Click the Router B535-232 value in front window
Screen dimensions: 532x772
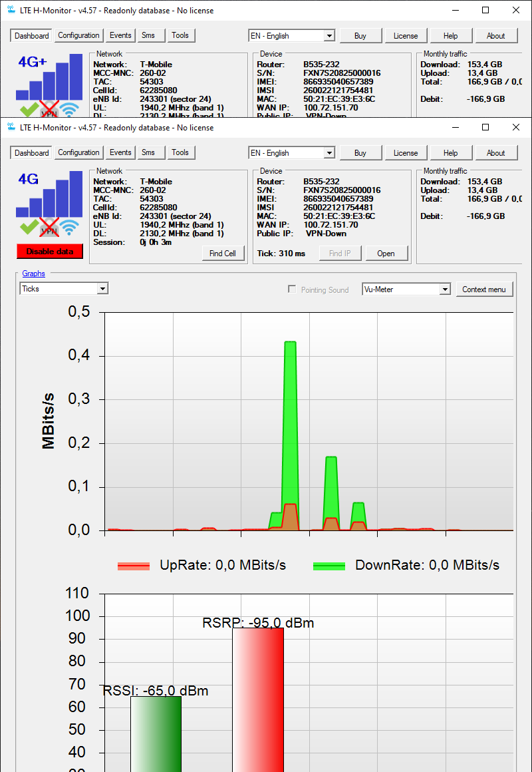[x=321, y=182]
